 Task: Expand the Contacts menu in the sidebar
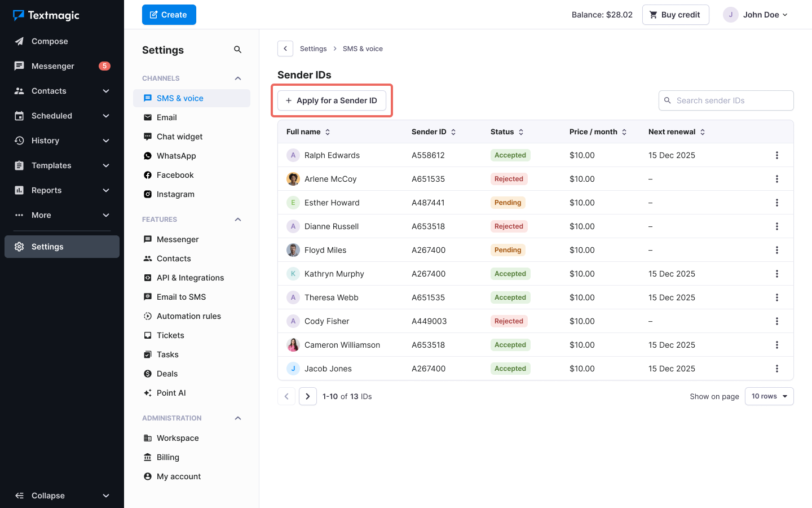pyautogui.click(x=106, y=91)
